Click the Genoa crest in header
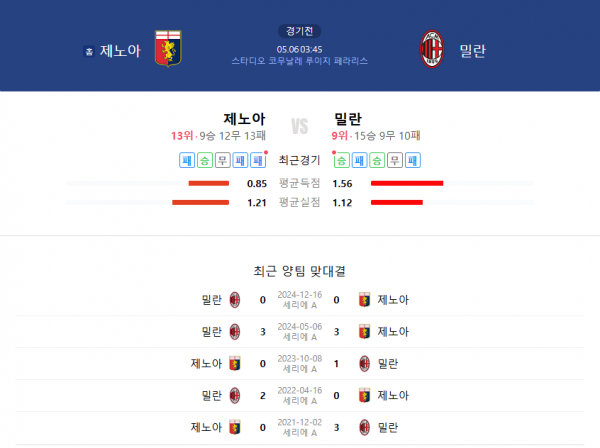This screenshot has width=600, height=448. [168, 49]
